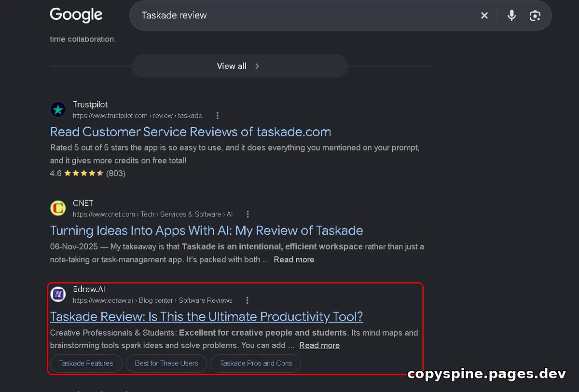Click the edraw.ai breadcrumb URL
Screen dimensions: 579x392
(152, 300)
